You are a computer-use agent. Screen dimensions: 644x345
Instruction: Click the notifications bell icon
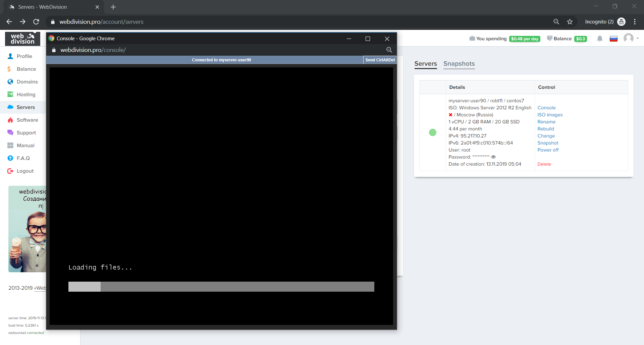click(600, 39)
